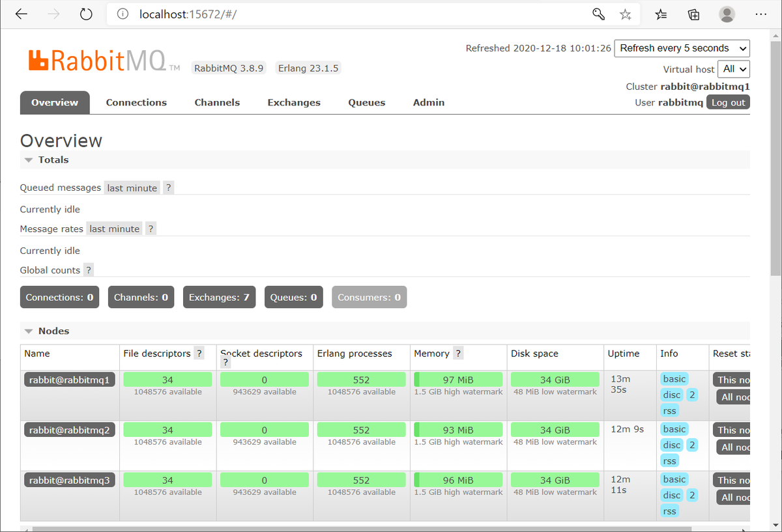
Task: Open node rabbit@rabbitmq1 details
Action: pos(70,380)
